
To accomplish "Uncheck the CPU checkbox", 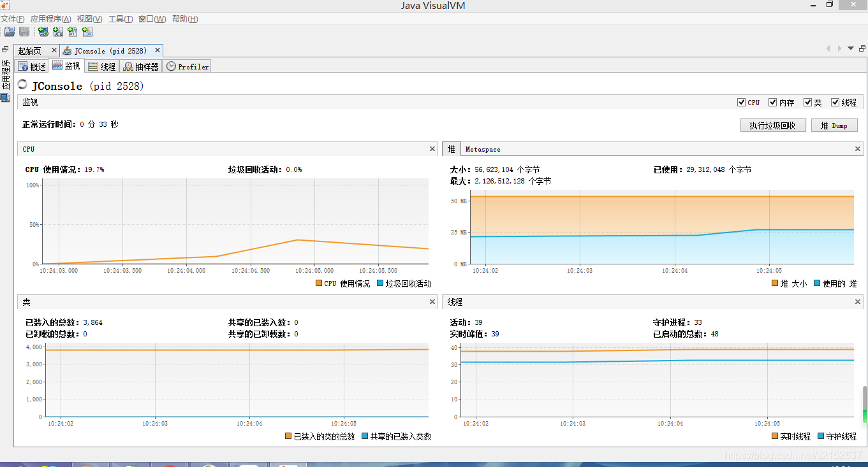I will point(741,103).
